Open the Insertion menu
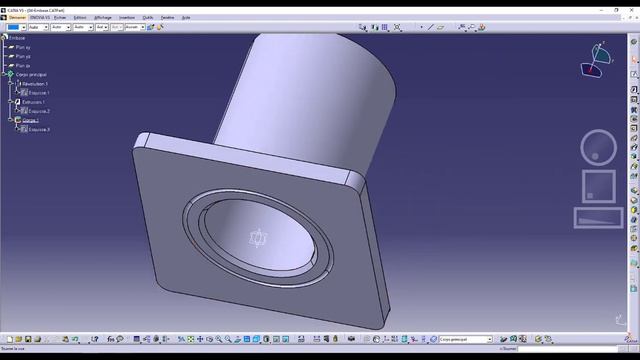This screenshot has width=640, height=360. point(127,18)
